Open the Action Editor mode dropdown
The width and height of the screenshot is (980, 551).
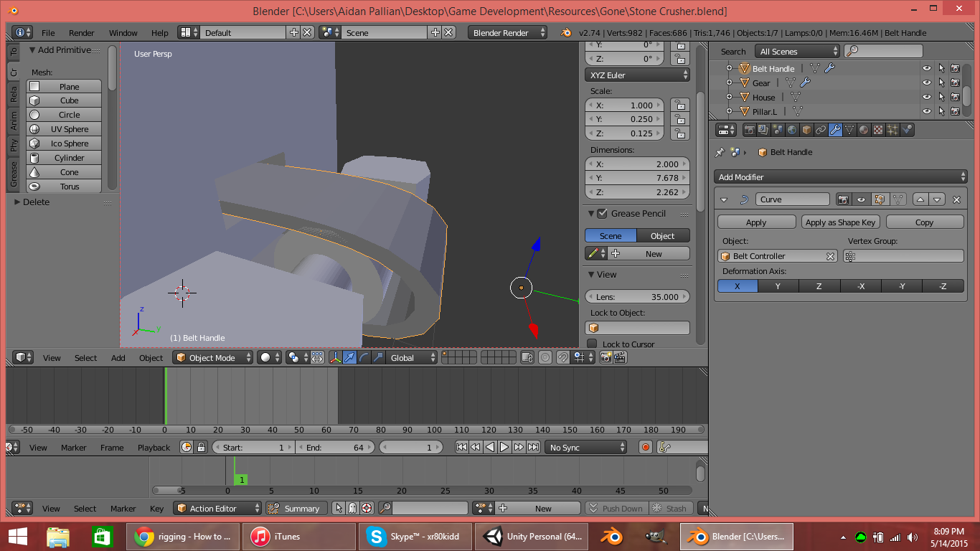218,508
